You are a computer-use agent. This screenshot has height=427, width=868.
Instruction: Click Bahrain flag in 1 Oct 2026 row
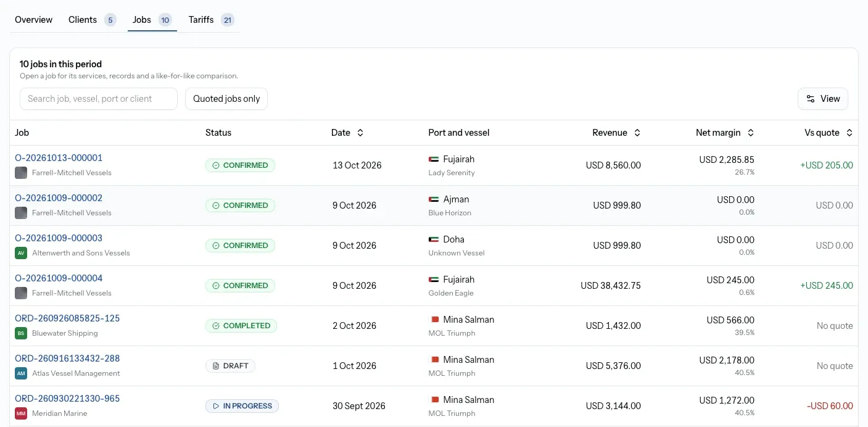[434, 360]
